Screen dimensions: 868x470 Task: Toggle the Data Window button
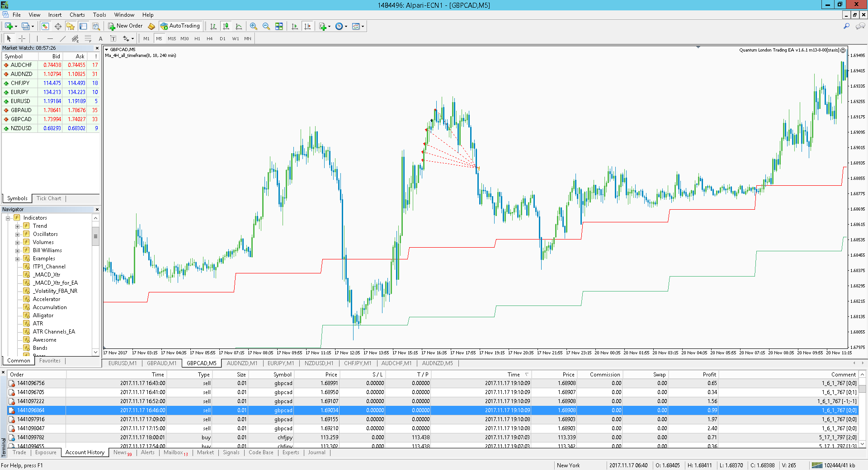(x=58, y=26)
